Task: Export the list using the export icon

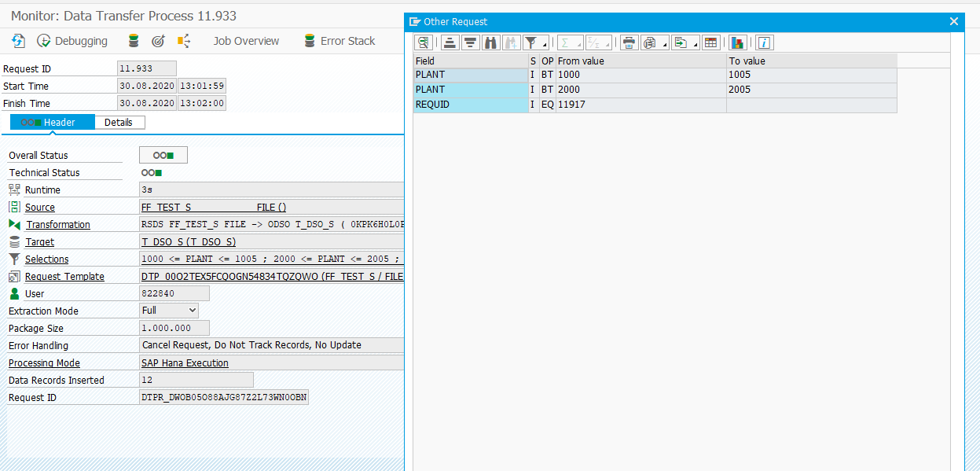Action: pos(682,42)
